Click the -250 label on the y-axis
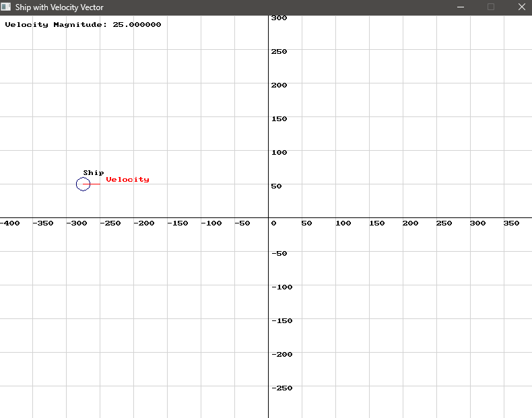 281,388
